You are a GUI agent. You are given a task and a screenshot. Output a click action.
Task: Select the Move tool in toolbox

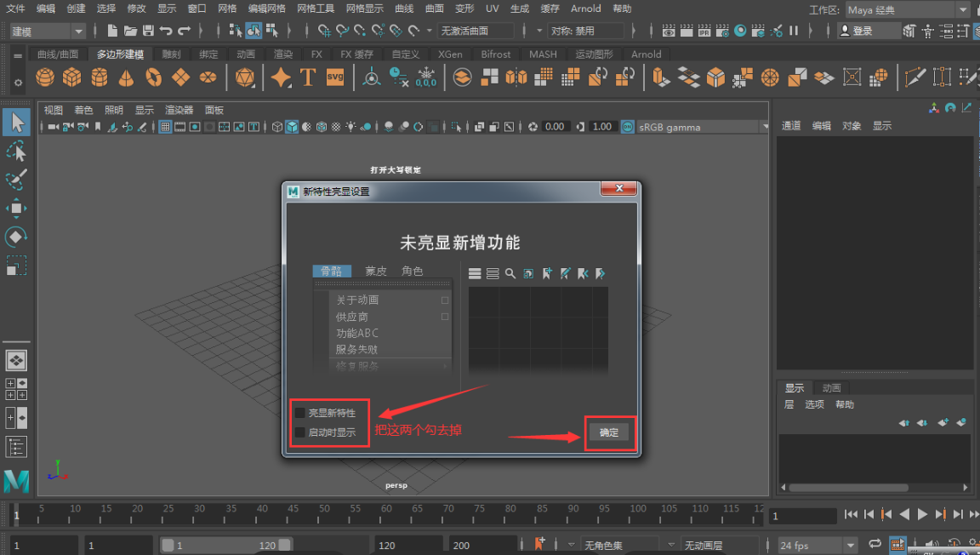tap(16, 209)
